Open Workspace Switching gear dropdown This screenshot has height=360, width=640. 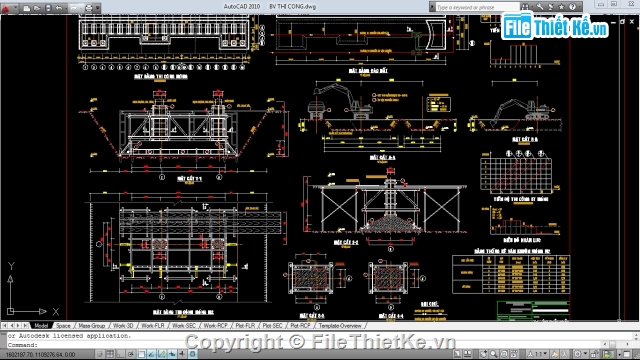(x=579, y=354)
